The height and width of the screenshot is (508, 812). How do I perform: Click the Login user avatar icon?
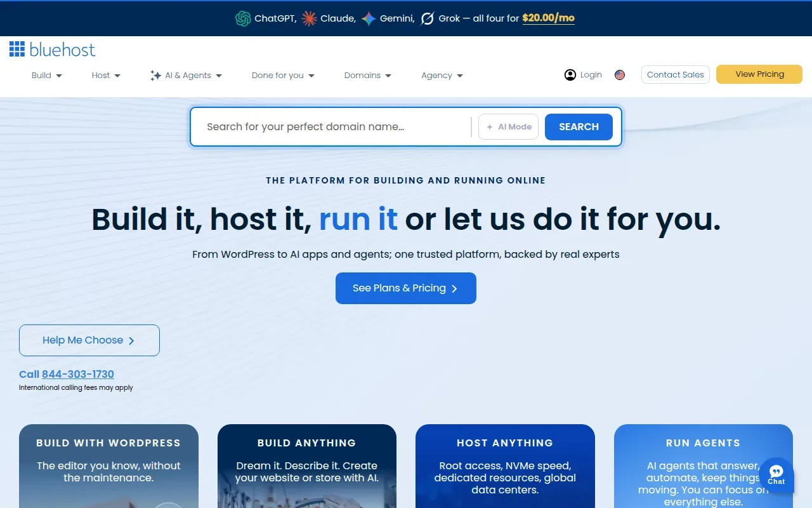click(x=570, y=75)
